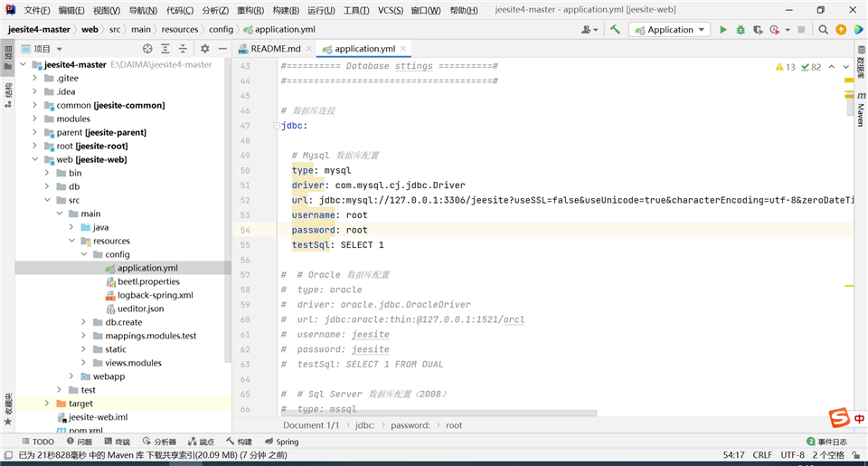
Task: Open the 文件(F) menu
Action: (x=36, y=10)
